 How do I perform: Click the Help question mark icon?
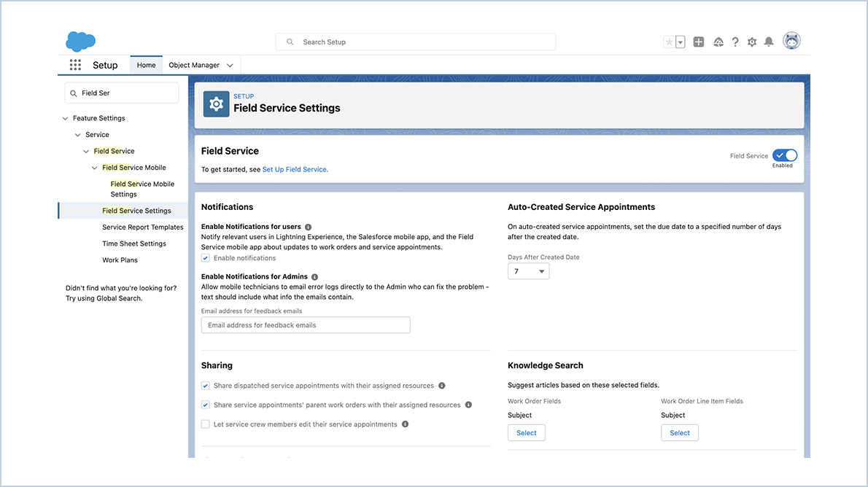tap(735, 42)
